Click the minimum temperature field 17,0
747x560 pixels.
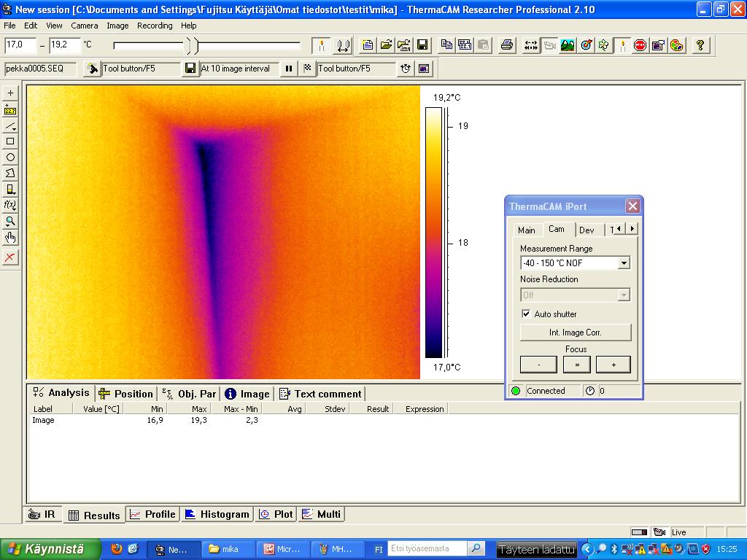[20, 44]
